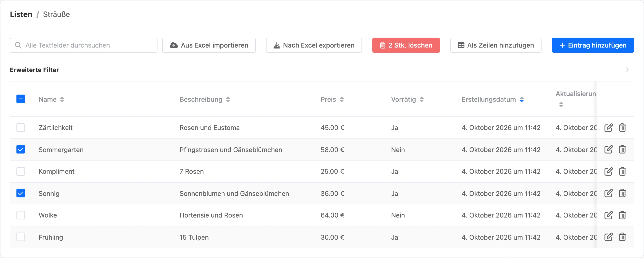
Task: Focus the Alle Textfelder durchsuchen search field
Action: 83,45
